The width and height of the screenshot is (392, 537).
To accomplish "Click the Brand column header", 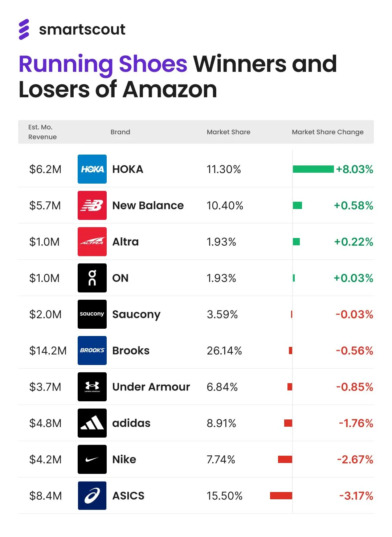I will coord(120,132).
